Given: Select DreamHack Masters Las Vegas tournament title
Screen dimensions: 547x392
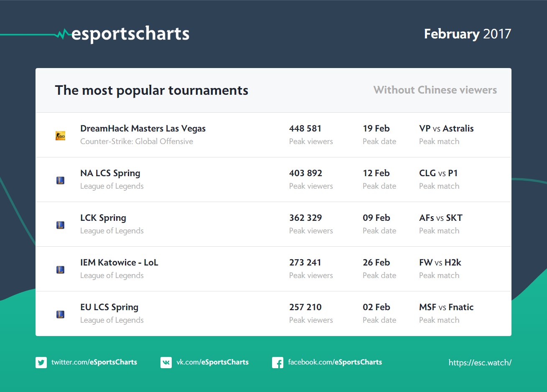Looking at the screenshot, I should 143,129.
